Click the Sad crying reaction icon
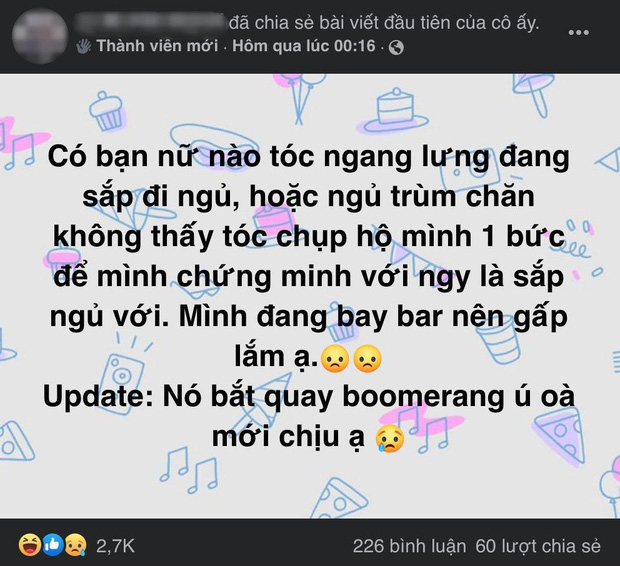The height and width of the screenshot is (566, 620). (75, 545)
